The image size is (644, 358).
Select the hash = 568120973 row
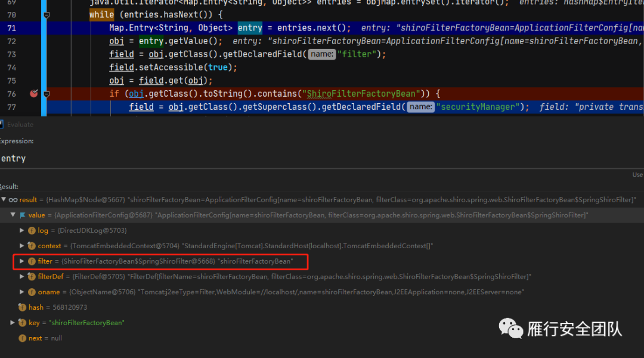[x=322, y=307]
